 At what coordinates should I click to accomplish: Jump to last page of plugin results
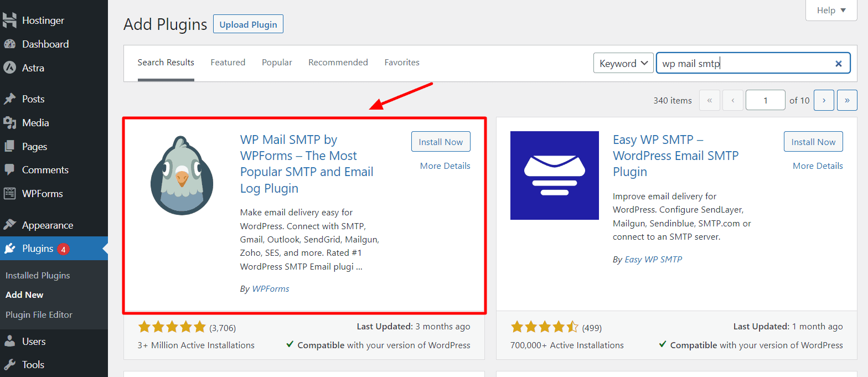click(847, 100)
